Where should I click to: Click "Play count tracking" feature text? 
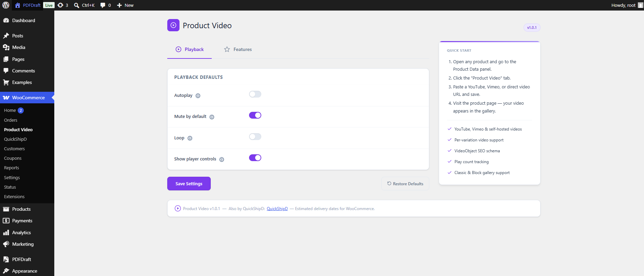click(x=472, y=162)
